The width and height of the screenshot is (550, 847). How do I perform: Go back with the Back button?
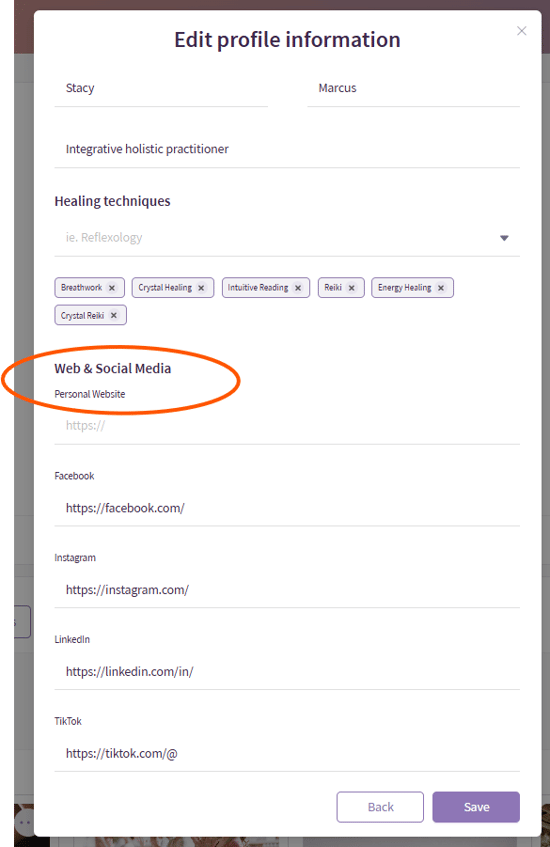[x=380, y=807]
